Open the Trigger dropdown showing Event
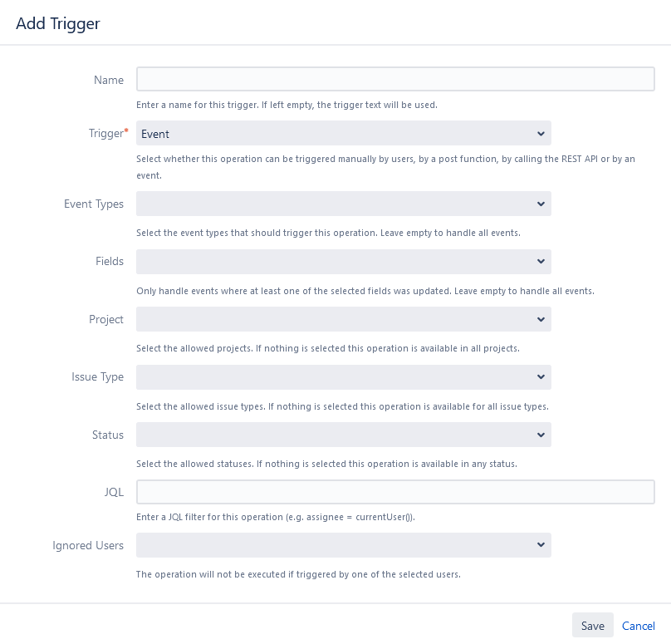Viewport: 671px width, 644px height. (344, 133)
